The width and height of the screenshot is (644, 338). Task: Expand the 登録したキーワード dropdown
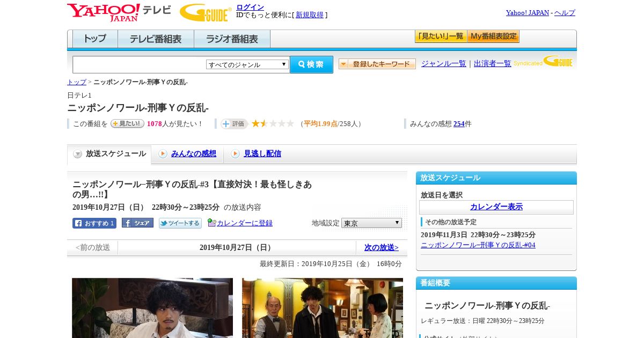377,64
